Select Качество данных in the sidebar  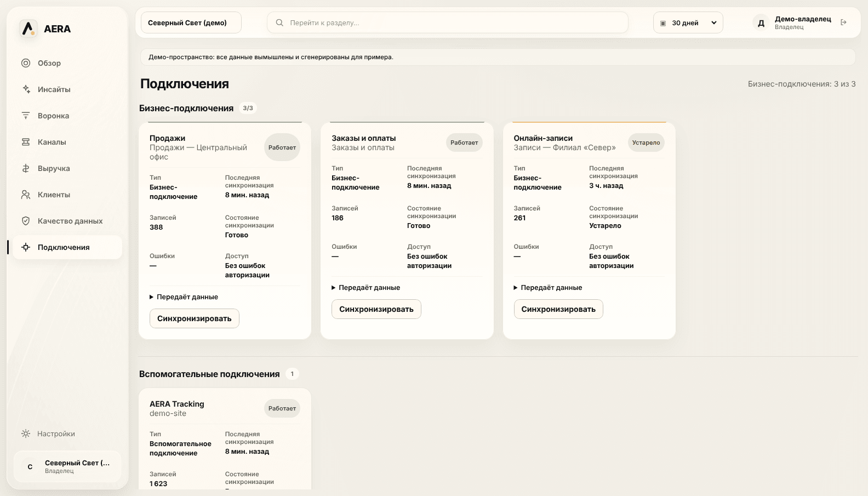(x=67, y=221)
